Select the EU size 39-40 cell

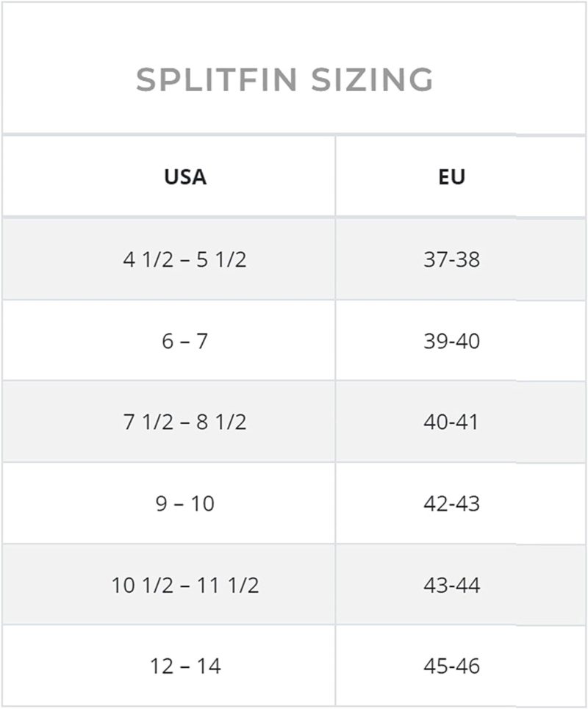451,341
